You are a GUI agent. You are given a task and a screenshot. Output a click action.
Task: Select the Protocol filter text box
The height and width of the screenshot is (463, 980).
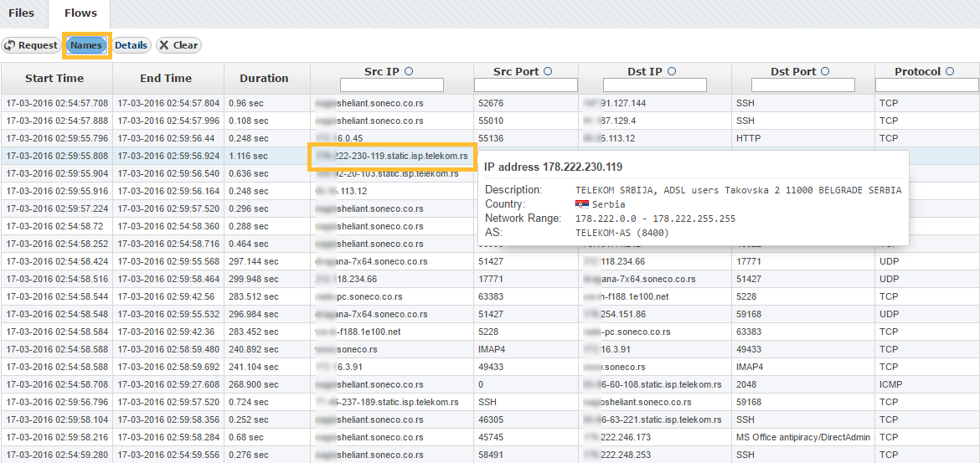point(926,85)
